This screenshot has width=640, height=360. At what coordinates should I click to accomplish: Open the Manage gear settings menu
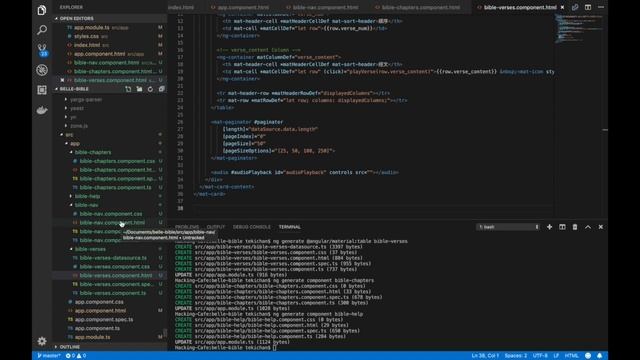[x=42, y=341]
